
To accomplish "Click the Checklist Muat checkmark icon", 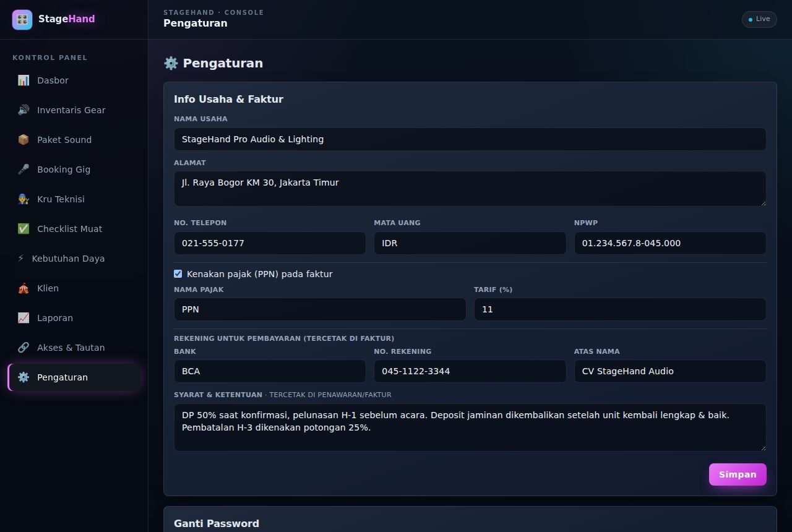I will (24, 229).
